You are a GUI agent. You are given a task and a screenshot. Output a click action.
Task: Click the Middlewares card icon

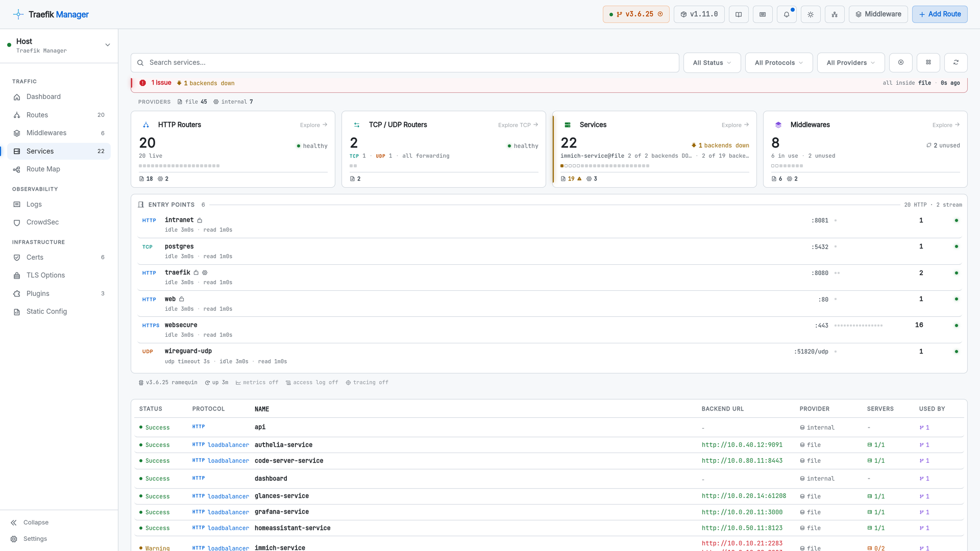click(x=778, y=125)
